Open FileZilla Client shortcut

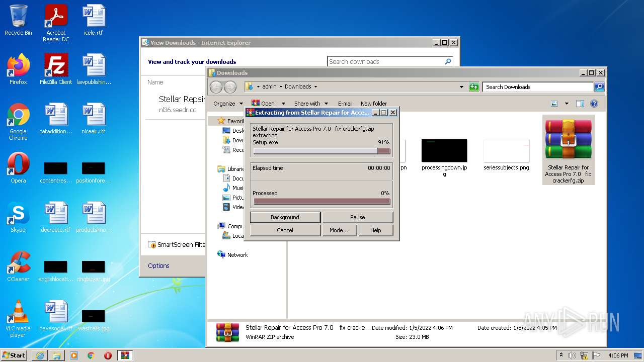point(56,69)
